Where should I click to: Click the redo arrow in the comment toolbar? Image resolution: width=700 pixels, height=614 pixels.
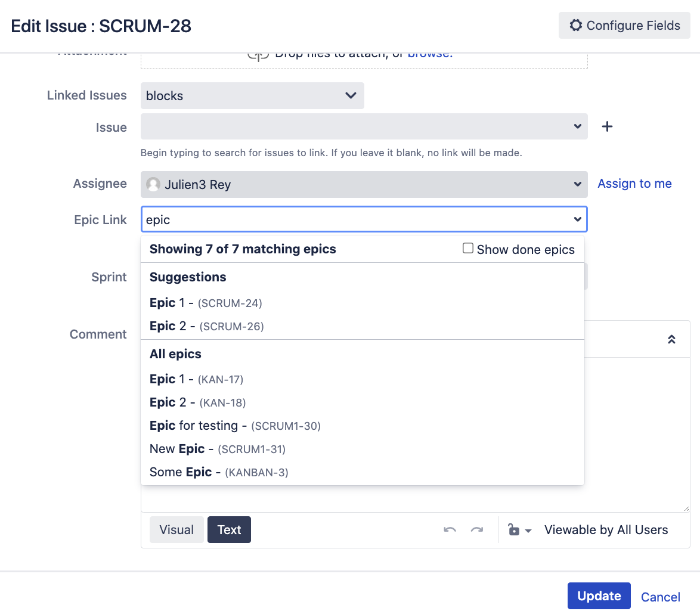477,529
